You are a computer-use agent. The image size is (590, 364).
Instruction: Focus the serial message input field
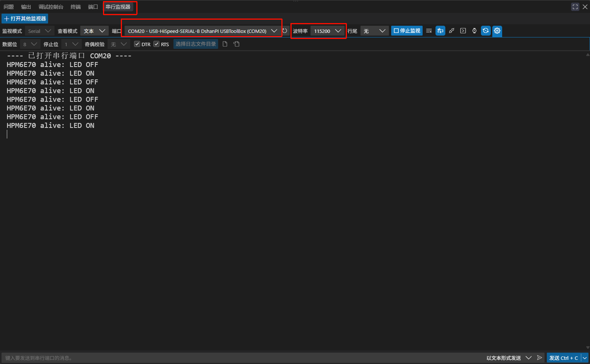[242, 358]
